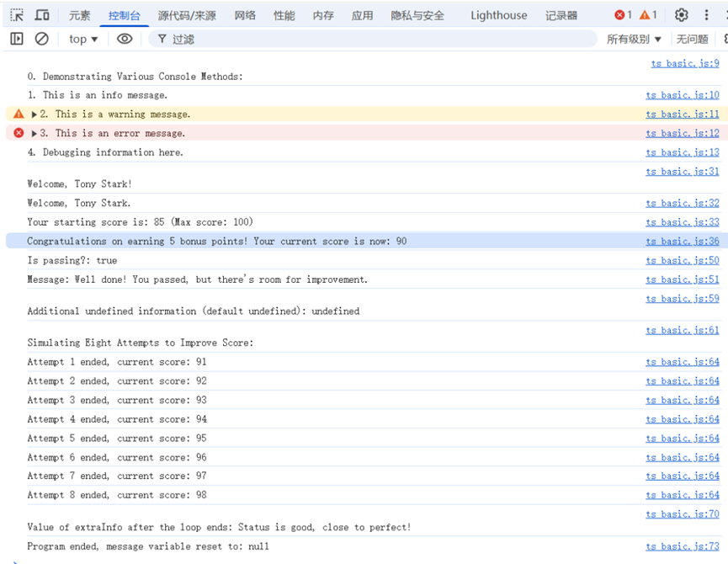Open the 所有级别 log level dropdown

634,39
